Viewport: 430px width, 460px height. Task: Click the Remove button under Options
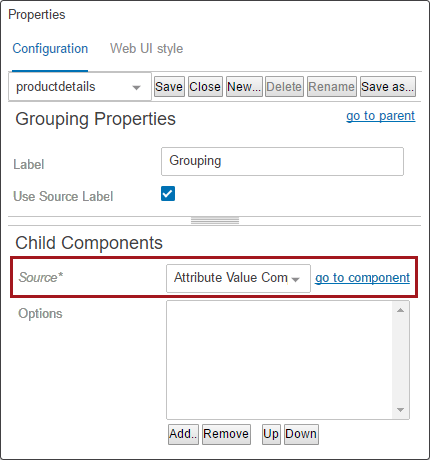(x=226, y=434)
